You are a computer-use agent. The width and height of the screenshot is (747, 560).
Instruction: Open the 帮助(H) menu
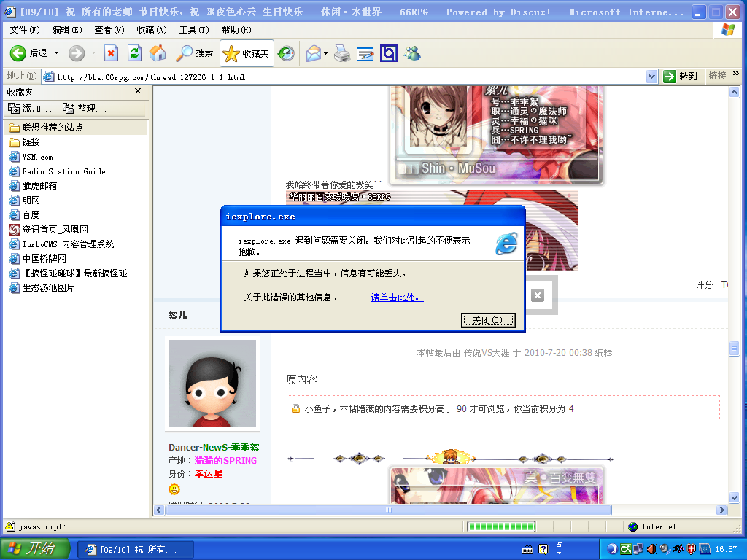(236, 29)
